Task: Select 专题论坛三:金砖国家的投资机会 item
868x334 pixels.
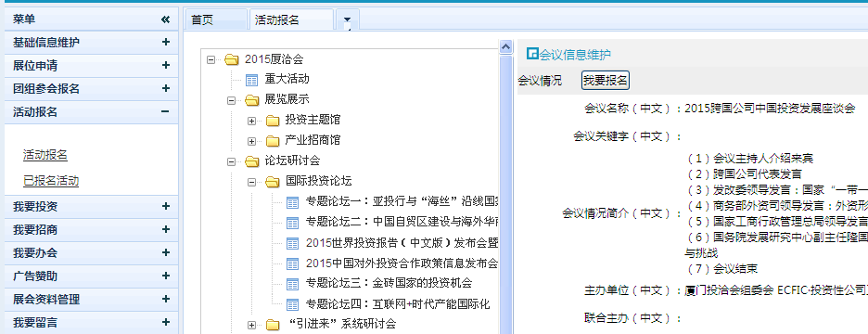Action: [389, 283]
